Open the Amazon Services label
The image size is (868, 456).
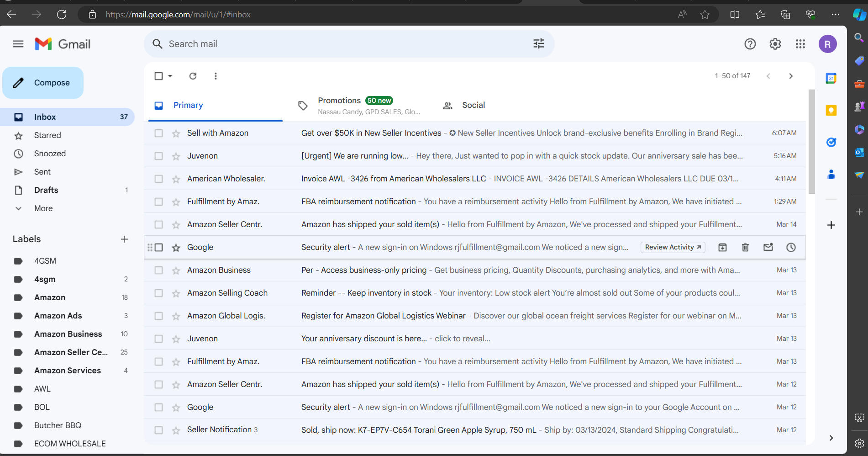pyautogui.click(x=68, y=371)
